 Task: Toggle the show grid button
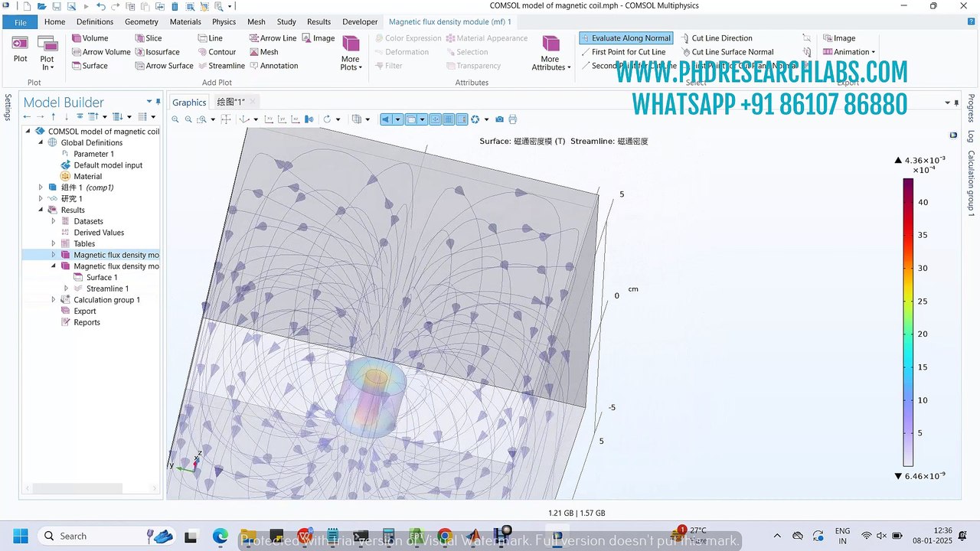coord(449,119)
